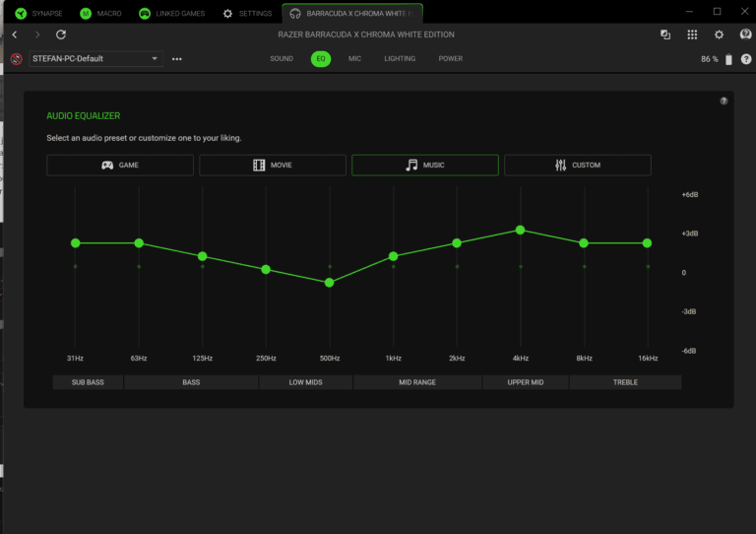This screenshot has width=756, height=534.
Task: Click the BASS range label
Action: [x=191, y=382]
